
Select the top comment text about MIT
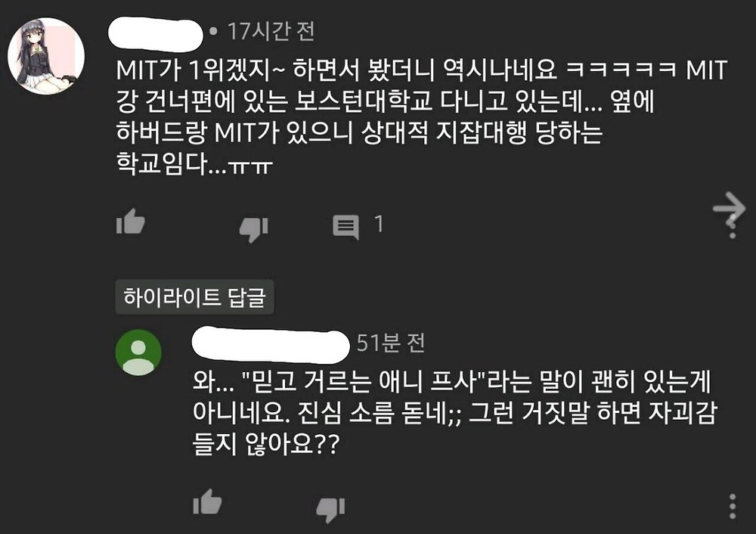[x=421, y=116]
